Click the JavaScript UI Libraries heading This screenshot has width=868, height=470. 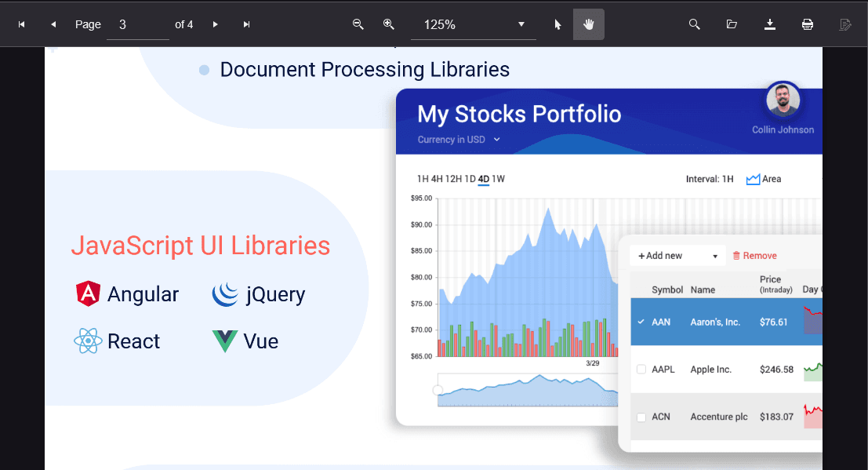(201, 246)
